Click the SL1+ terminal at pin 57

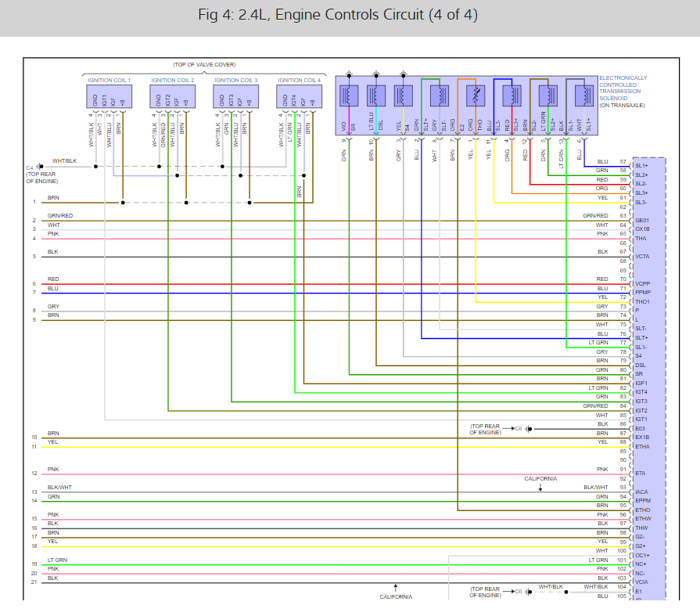[x=641, y=166]
